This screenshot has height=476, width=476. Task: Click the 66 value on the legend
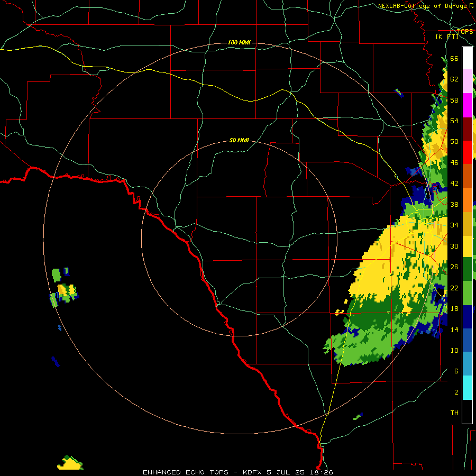click(454, 58)
